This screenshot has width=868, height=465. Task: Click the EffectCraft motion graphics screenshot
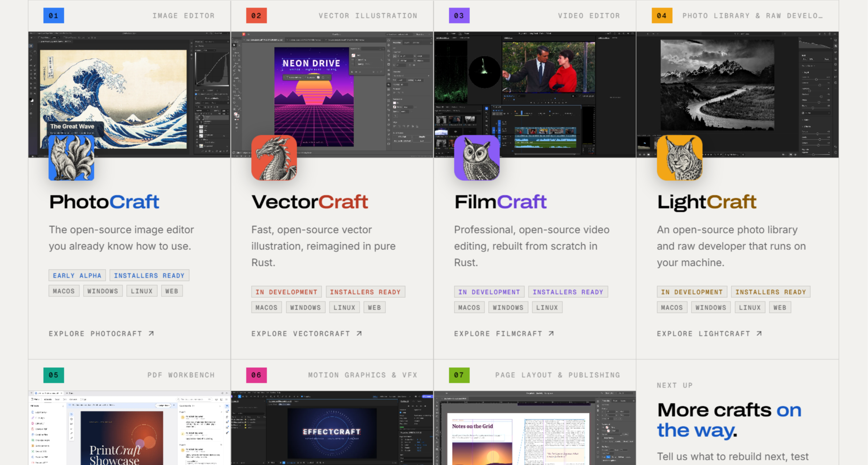coord(332,428)
